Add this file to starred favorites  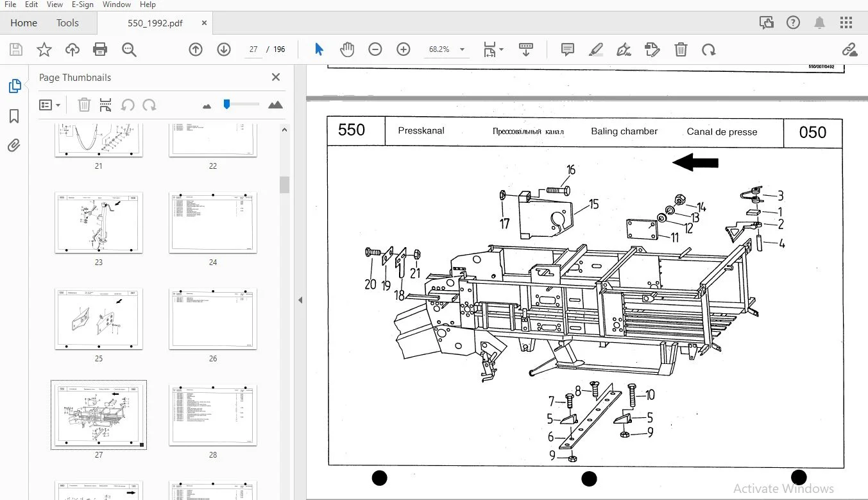(44, 49)
